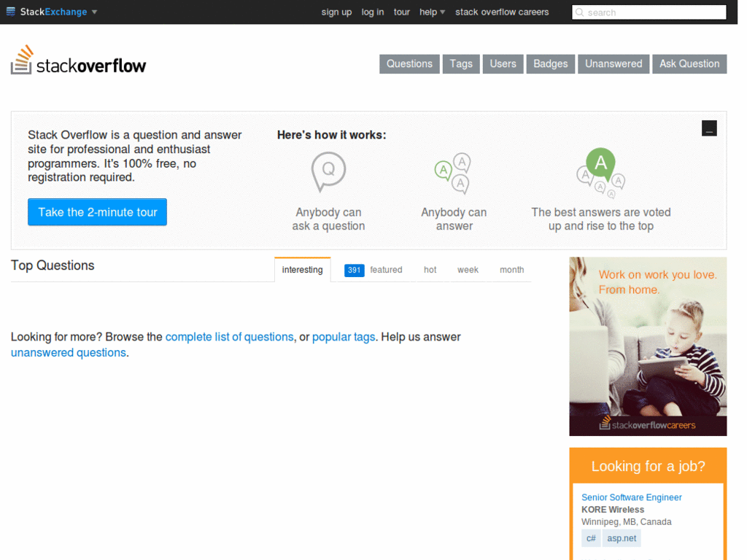Click the 391 featured count badge

354,270
